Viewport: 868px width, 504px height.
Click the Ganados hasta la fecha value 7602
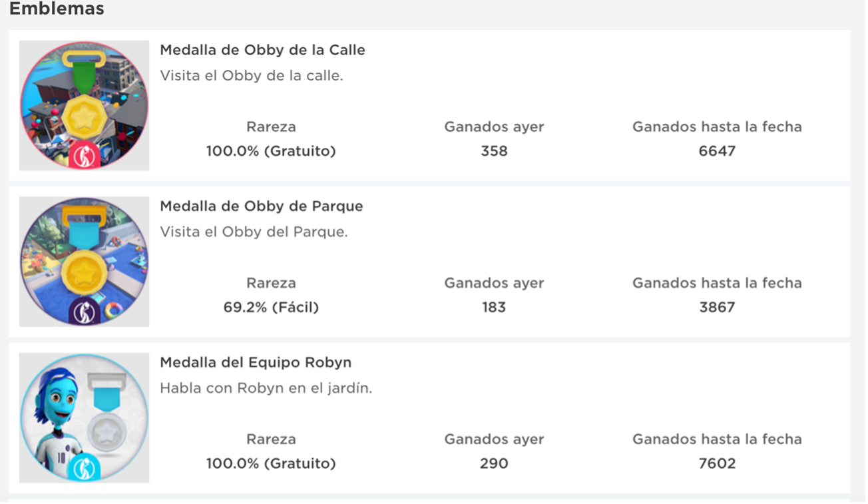(717, 464)
